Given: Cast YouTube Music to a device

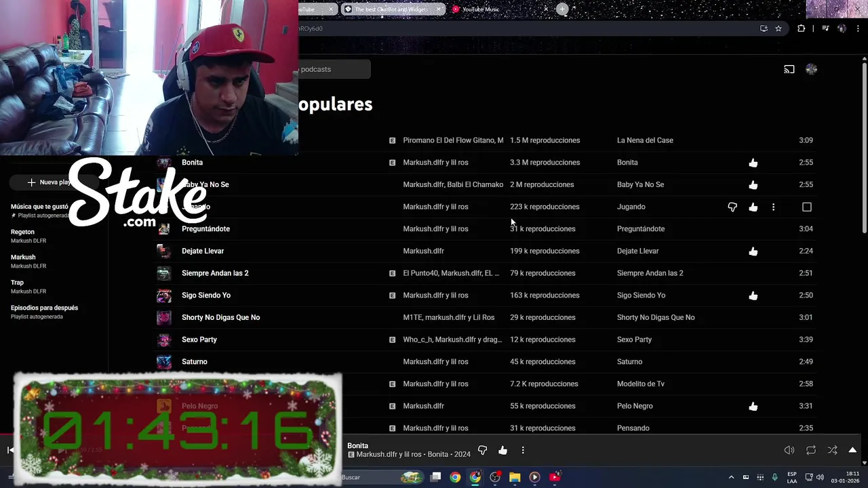Looking at the screenshot, I should 789,69.
